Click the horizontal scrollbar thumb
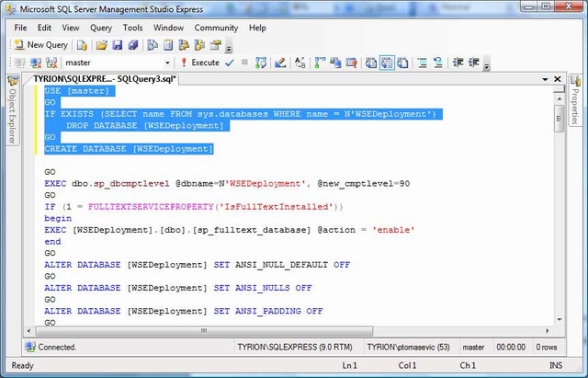Screen dimensions: 588x378 coord(204,331)
